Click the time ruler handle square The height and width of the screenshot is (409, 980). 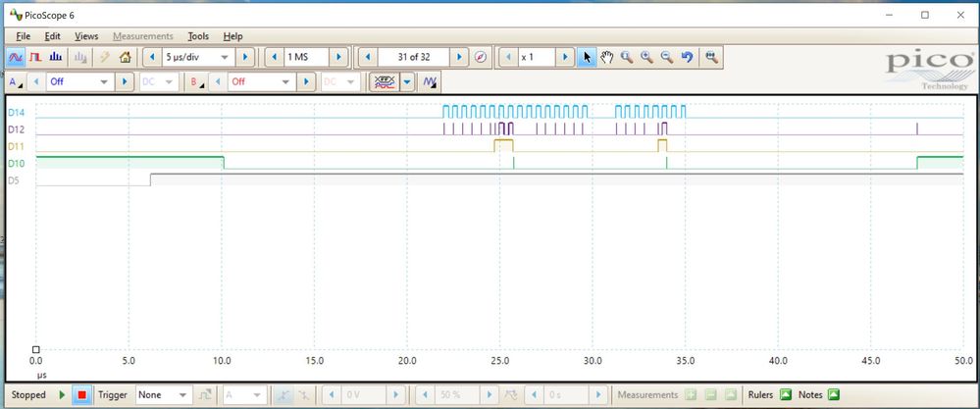[36, 350]
